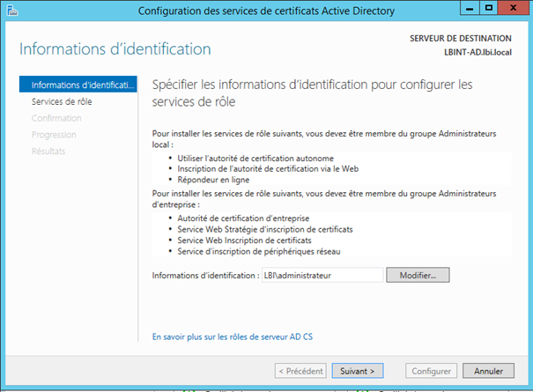Click the Répondeur en ligne list item

pyautogui.click(x=215, y=180)
